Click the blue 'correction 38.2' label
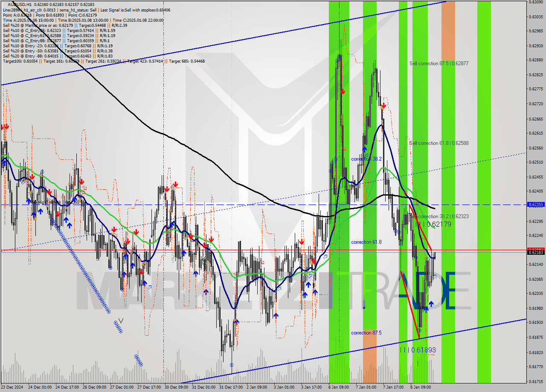Viewport: 546px width, 392px height. point(366,159)
